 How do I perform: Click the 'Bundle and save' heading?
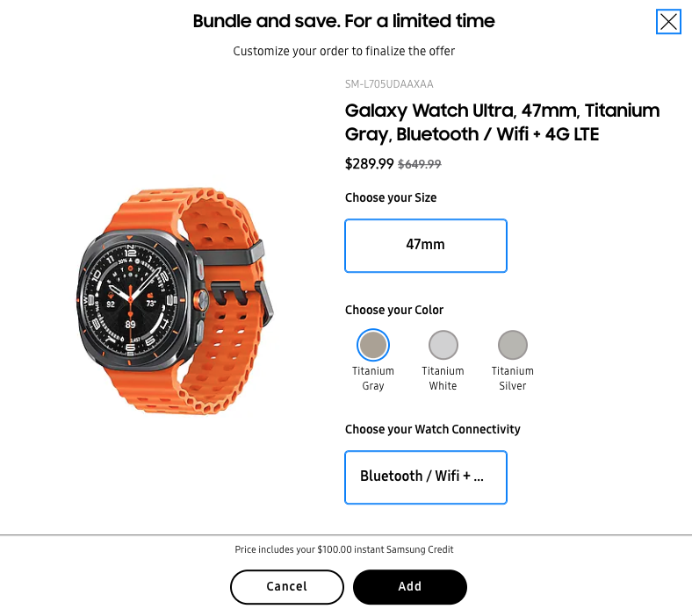pos(344,21)
